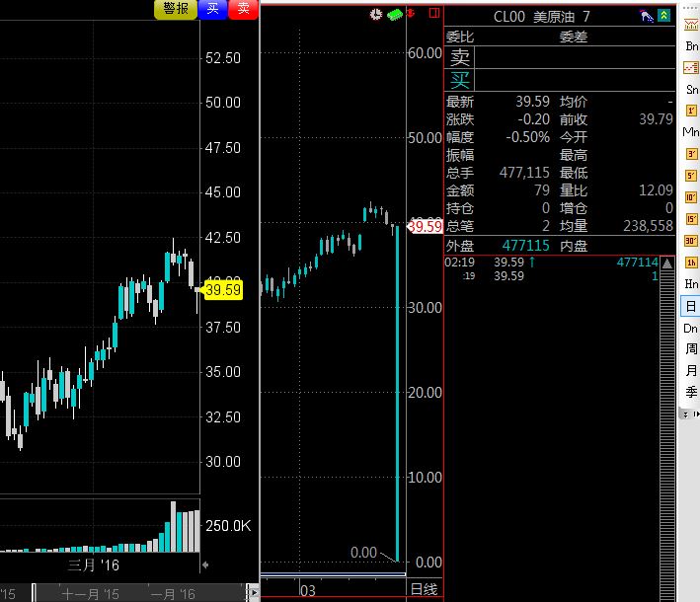Click the 内盘 label
Viewport: 700px width, 602px height.
574,246
